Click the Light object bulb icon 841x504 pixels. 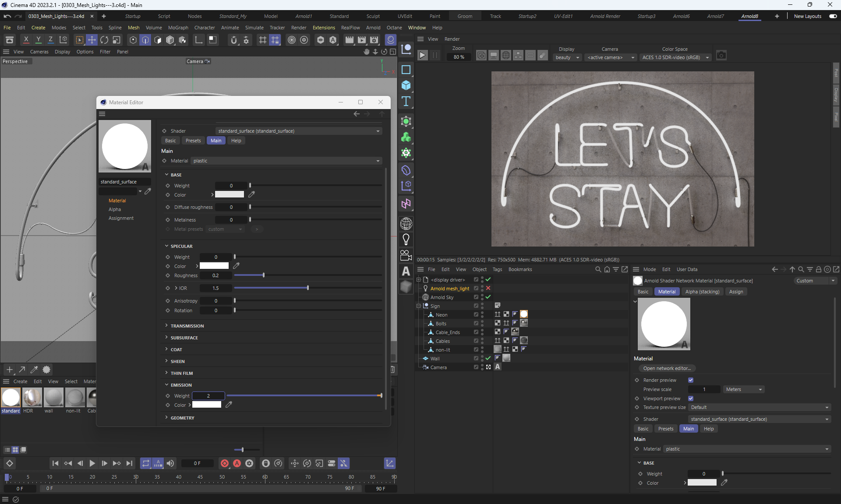(406, 239)
